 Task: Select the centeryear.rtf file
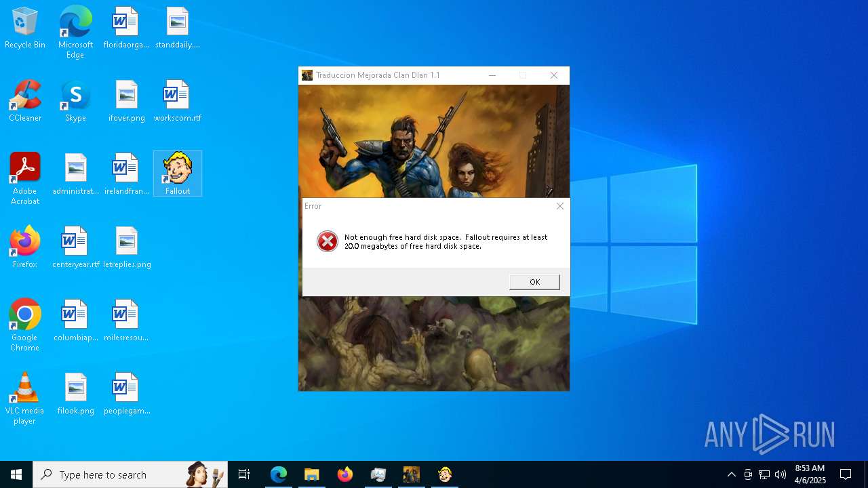(x=75, y=247)
